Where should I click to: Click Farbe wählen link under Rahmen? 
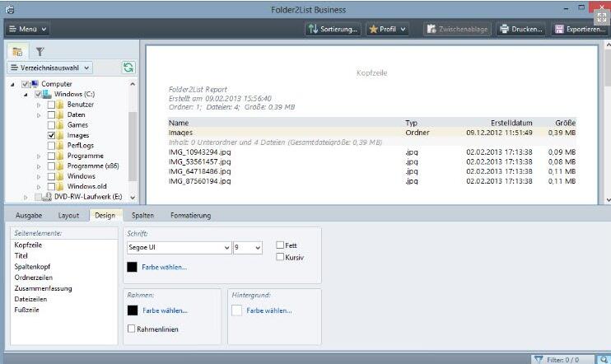(166, 310)
